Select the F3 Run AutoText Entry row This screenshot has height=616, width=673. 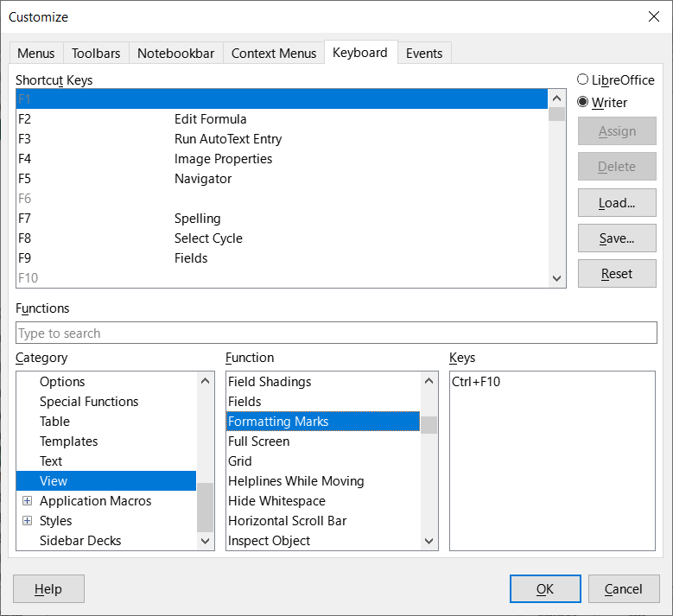coord(282,138)
